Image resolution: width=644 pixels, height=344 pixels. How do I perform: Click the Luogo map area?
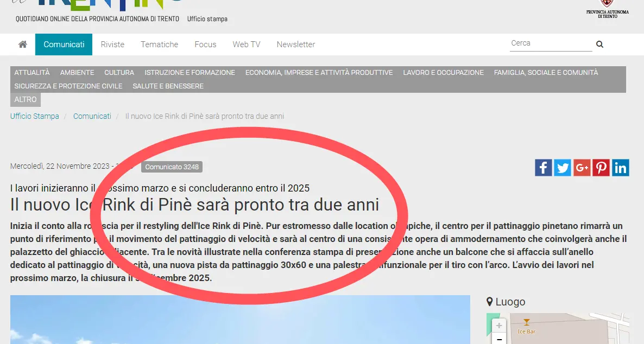click(x=558, y=328)
